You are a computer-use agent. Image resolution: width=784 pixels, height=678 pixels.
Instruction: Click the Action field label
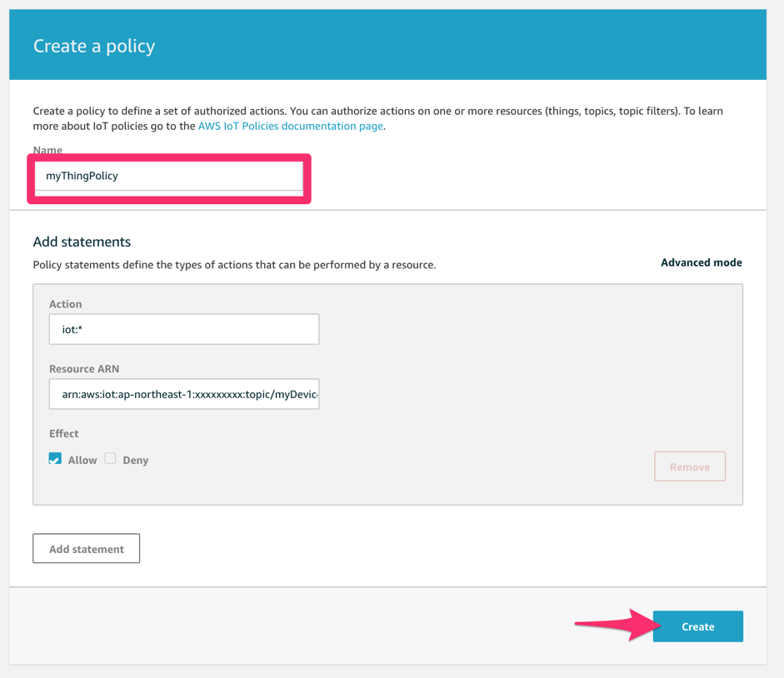[x=65, y=304]
